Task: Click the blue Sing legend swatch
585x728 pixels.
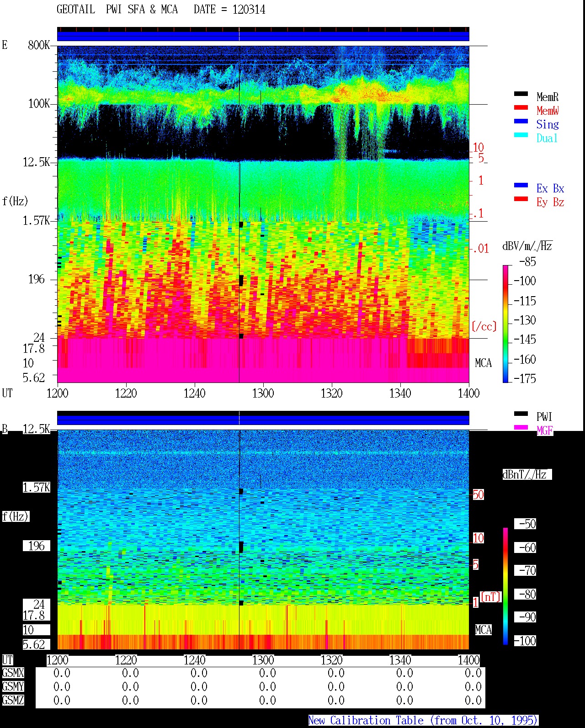Action: point(521,121)
